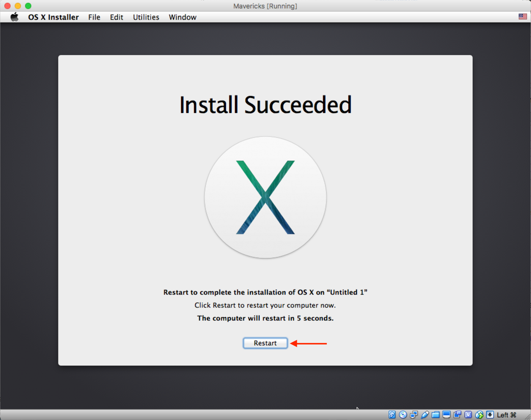Open the Edit menu
This screenshot has width=531, height=420.
point(116,17)
